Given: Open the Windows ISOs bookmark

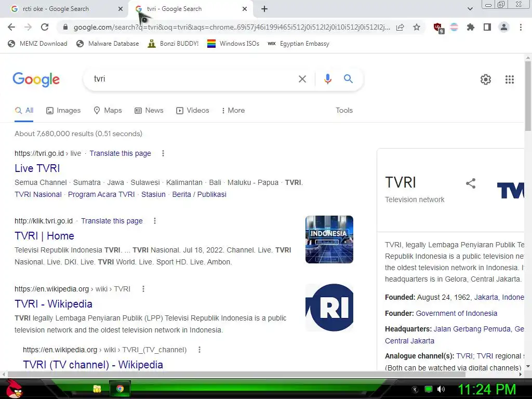Looking at the screenshot, I should (233, 44).
